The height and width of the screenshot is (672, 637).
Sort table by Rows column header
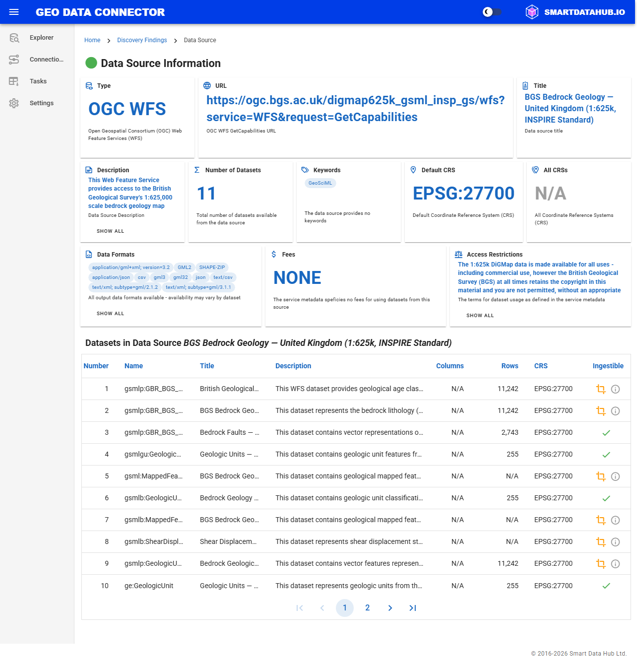point(510,366)
